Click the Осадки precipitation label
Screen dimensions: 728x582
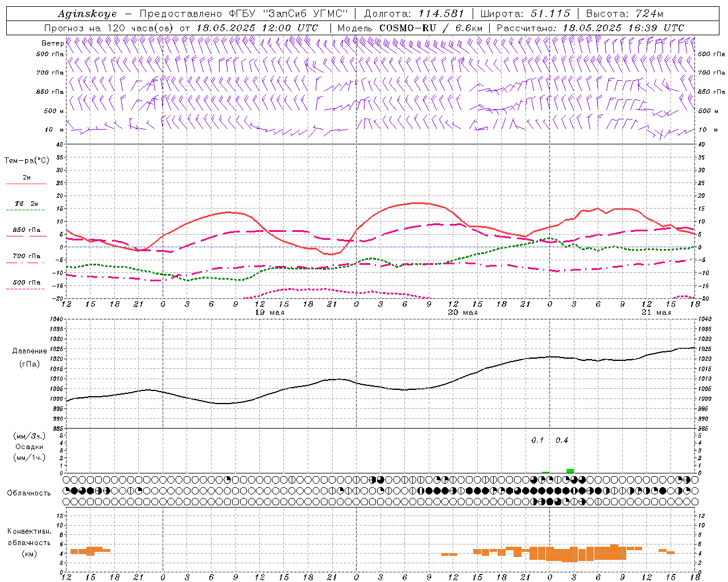pos(30,447)
